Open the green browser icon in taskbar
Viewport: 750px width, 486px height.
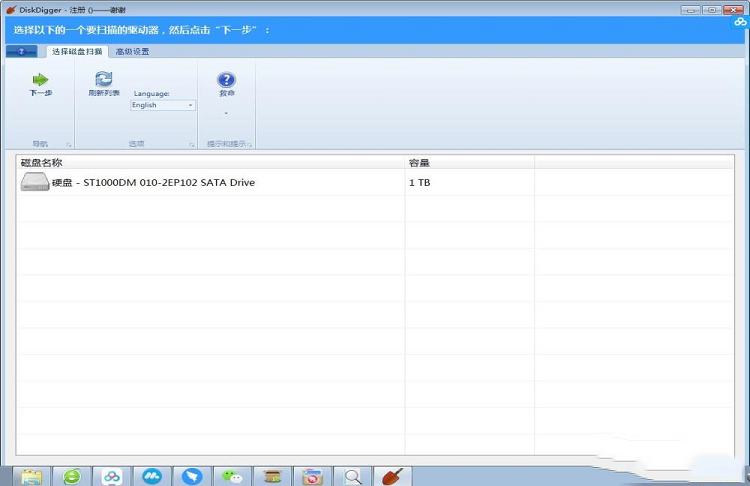[71, 476]
